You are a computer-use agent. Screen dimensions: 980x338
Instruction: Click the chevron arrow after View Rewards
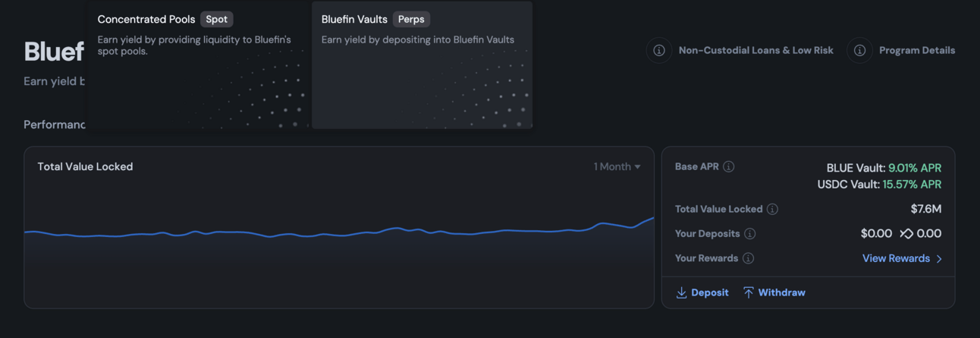(939, 259)
